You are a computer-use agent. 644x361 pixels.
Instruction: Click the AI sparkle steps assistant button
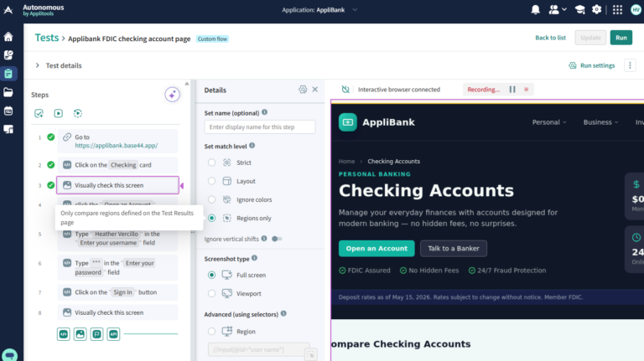172,95
